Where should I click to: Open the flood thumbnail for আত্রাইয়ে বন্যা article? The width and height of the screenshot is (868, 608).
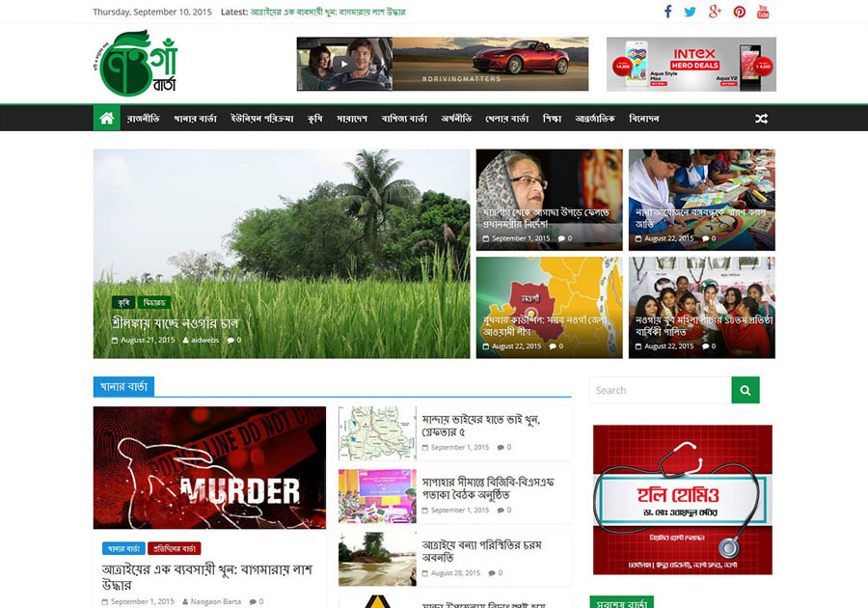pyautogui.click(x=377, y=560)
